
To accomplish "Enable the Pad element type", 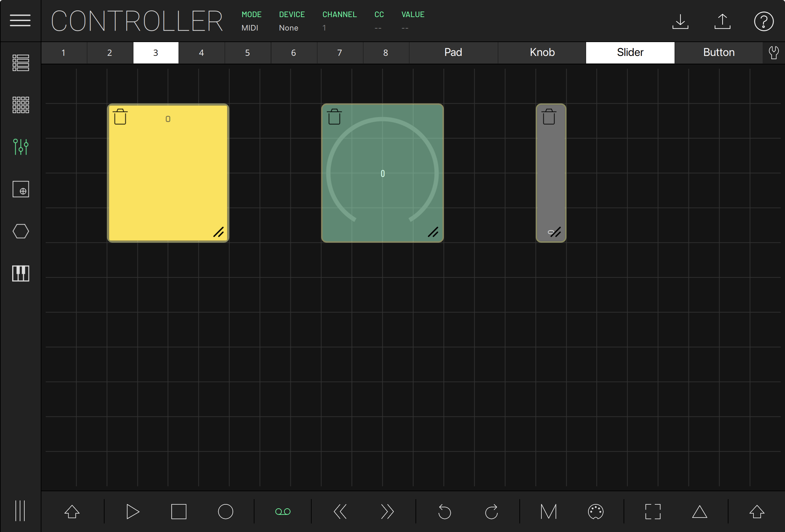I will click(x=453, y=52).
